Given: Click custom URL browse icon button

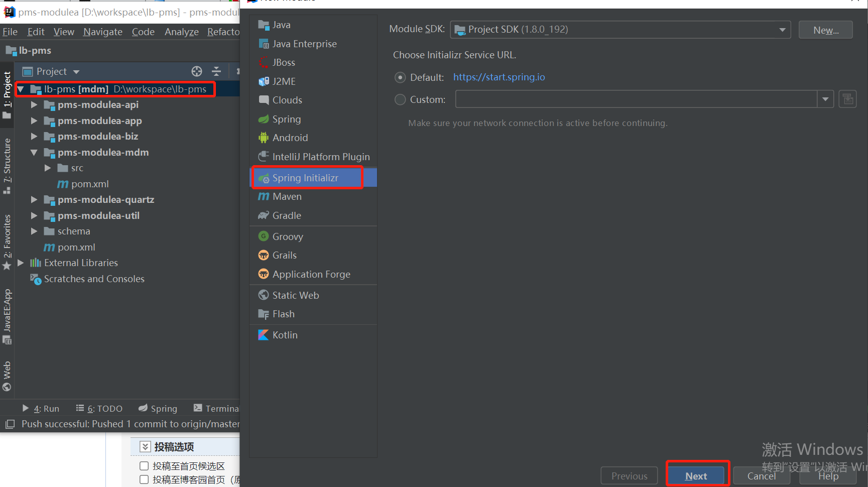Looking at the screenshot, I should pyautogui.click(x=847, y=99).
